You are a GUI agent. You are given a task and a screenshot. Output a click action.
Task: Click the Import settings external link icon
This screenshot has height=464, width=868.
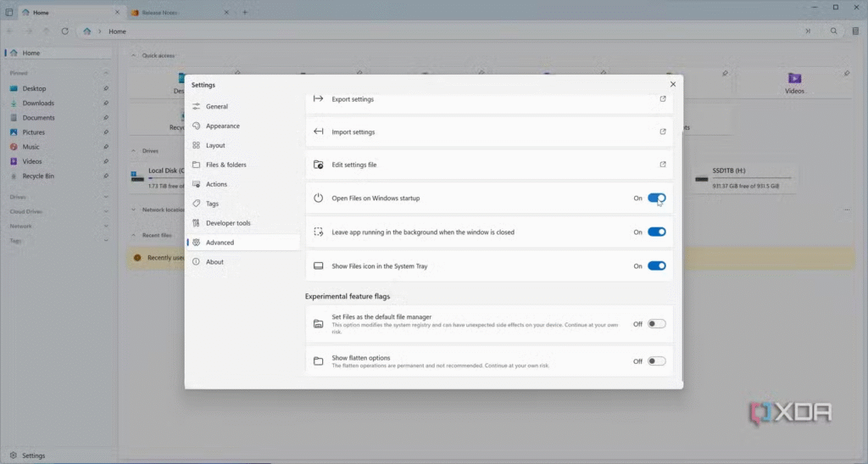[663, 131]
